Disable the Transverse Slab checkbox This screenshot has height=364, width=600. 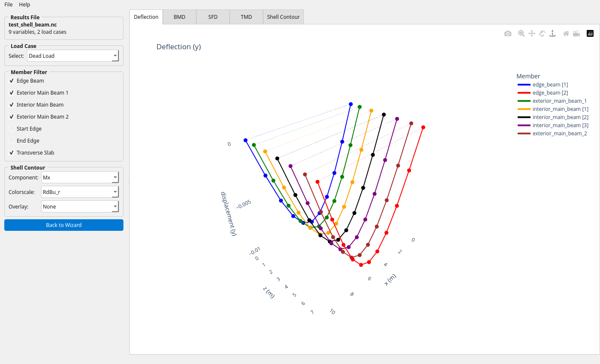(12, 153)
